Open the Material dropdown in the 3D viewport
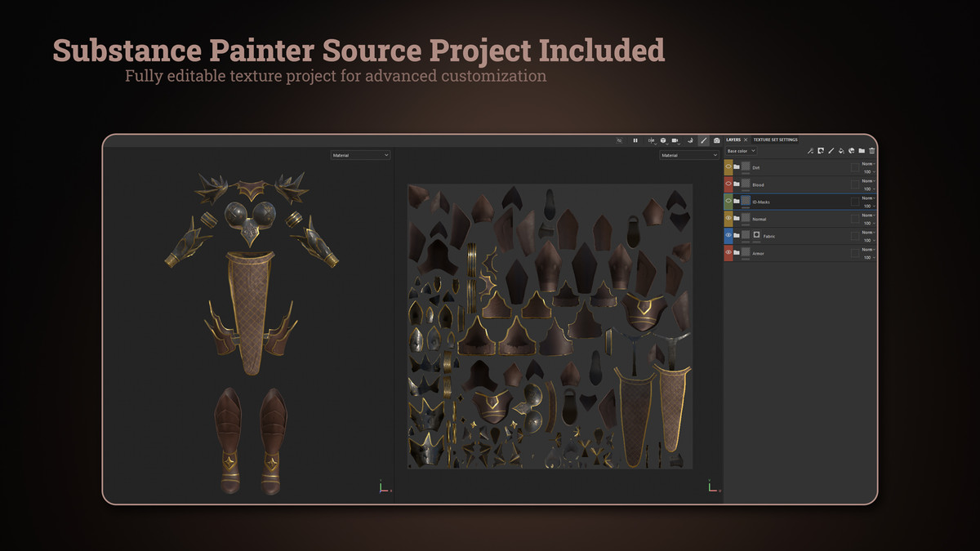The image size is (980, 551). click(x=360, y=155)
